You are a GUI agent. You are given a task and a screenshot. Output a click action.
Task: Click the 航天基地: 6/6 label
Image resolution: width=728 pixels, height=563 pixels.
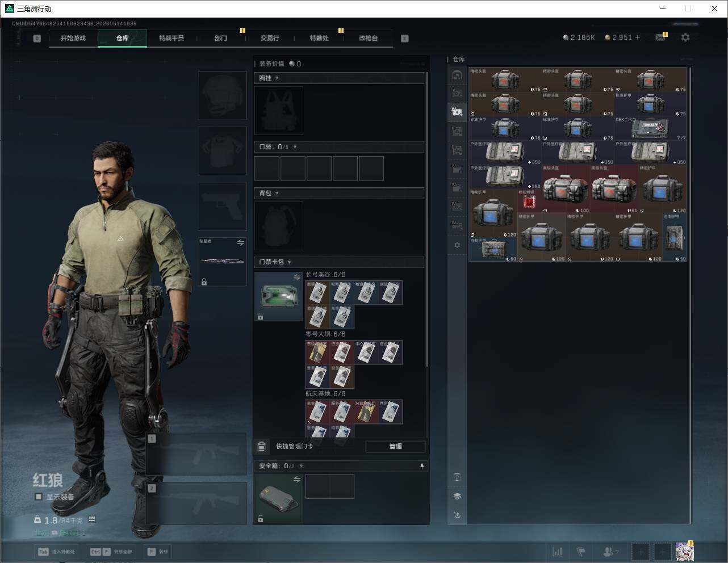(x=325, y=394)
